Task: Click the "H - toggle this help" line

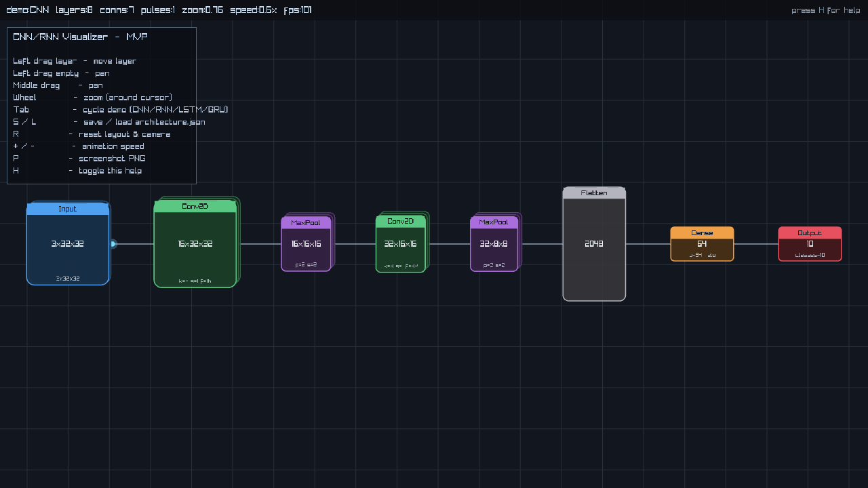Action: coord(77,171)
